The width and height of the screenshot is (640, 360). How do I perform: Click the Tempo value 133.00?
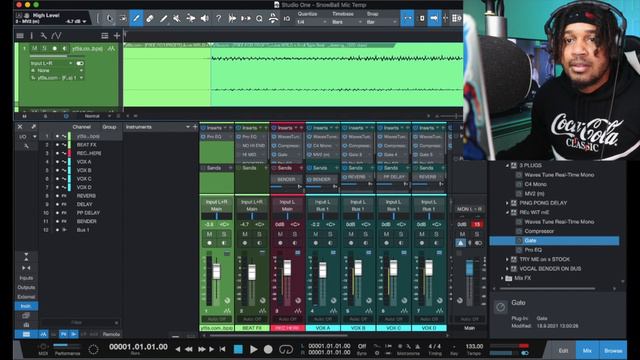click(474, 346)
